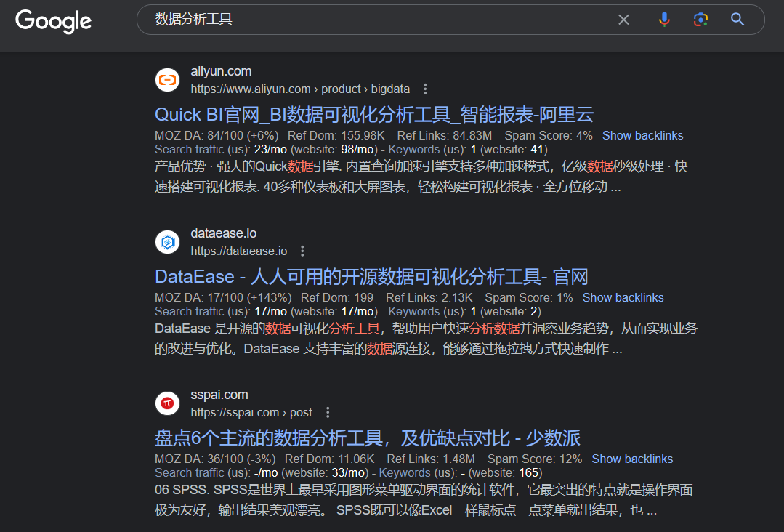Screen dimensions: 784x532
Task: Click the 06 SPSS snippet text
Action: pos(424,500)
